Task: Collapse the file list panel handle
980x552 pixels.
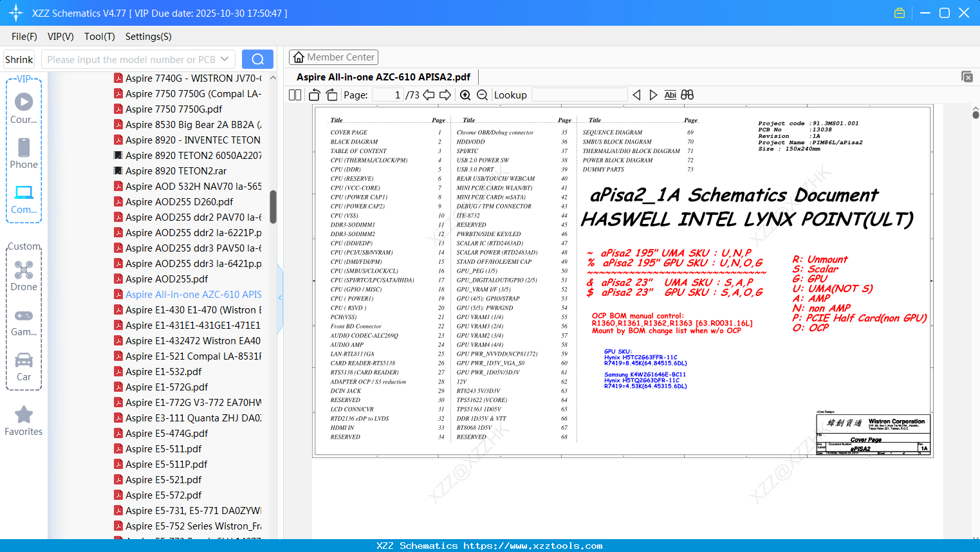Action: point(280,297)
